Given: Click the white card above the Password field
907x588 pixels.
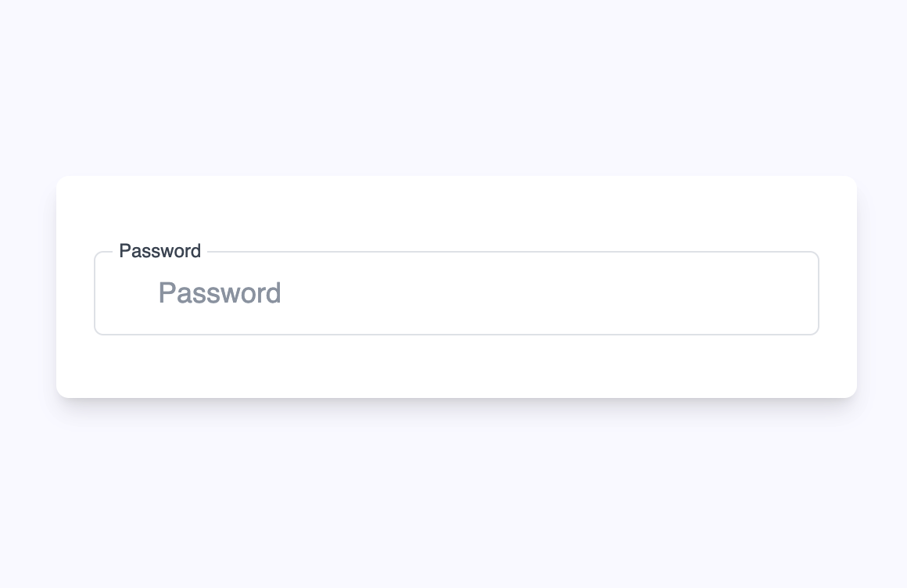Looking at the screenshot, I should 457,213.
